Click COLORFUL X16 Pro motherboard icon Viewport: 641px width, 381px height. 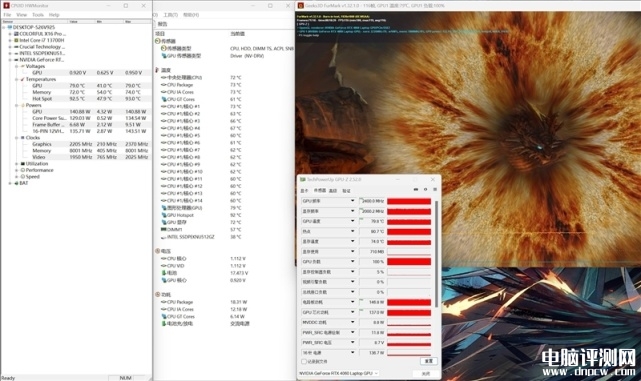point(16,34)
